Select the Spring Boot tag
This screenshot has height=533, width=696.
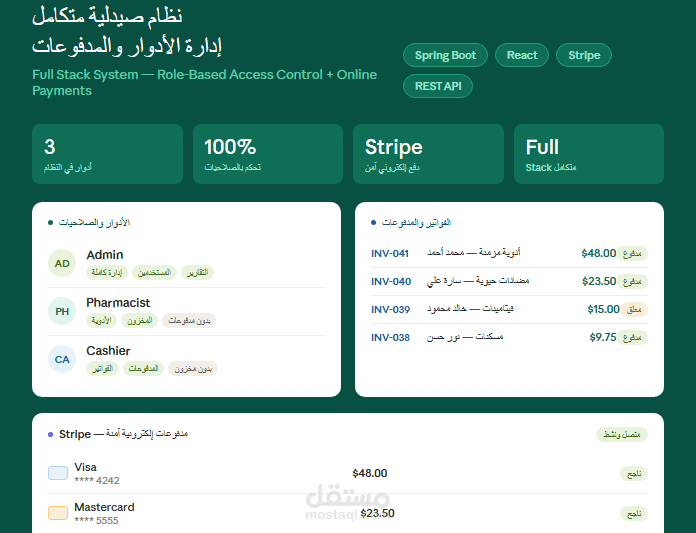(x=445, y=55)
